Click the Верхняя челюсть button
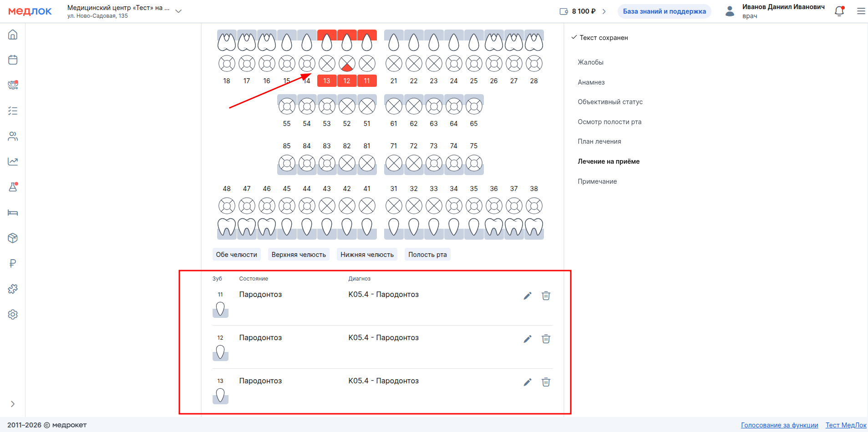 (299, 255)
